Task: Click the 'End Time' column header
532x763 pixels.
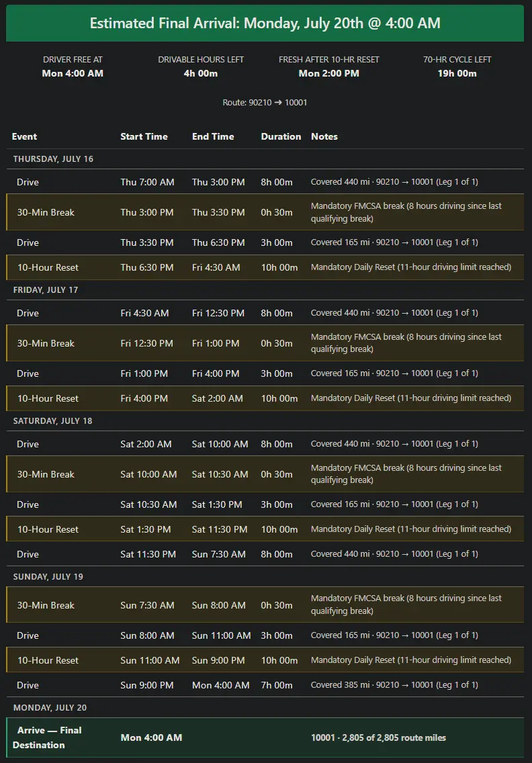Action: click(213, 137)
